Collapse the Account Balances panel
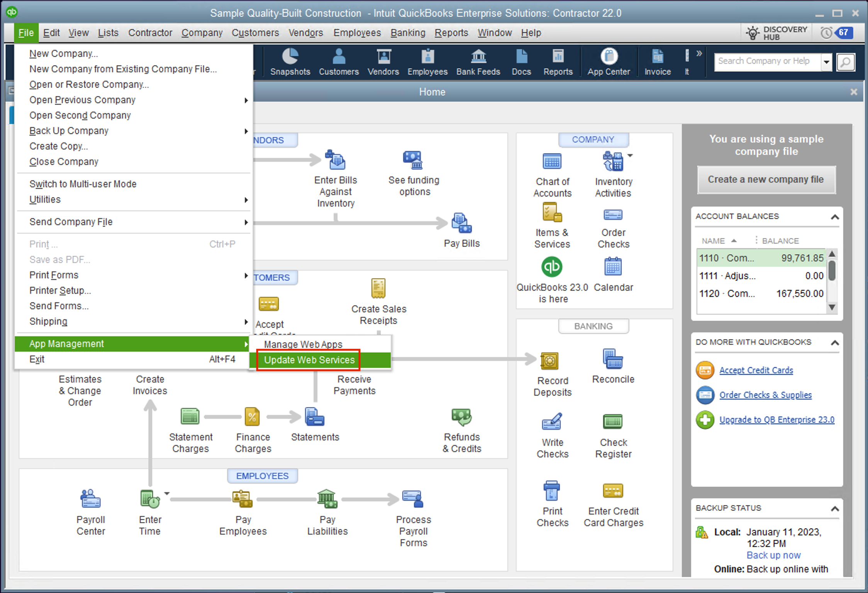The height and width of the screenshot is (593, 868). pyautogui.click(x=835, y=217)
